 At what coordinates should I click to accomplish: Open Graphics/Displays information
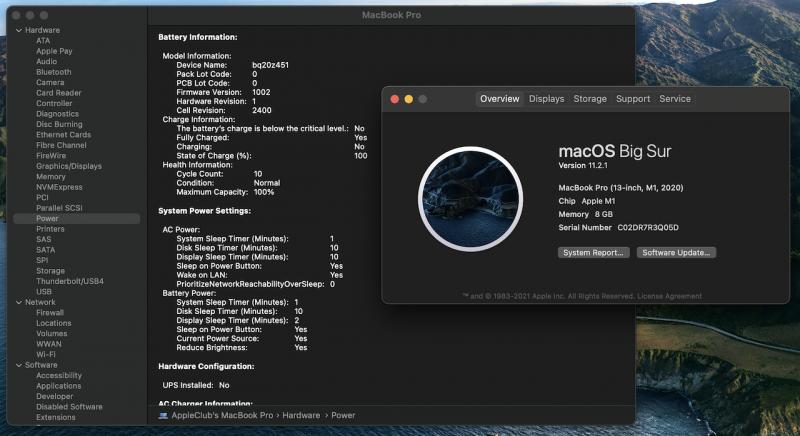tap(69, 166)
